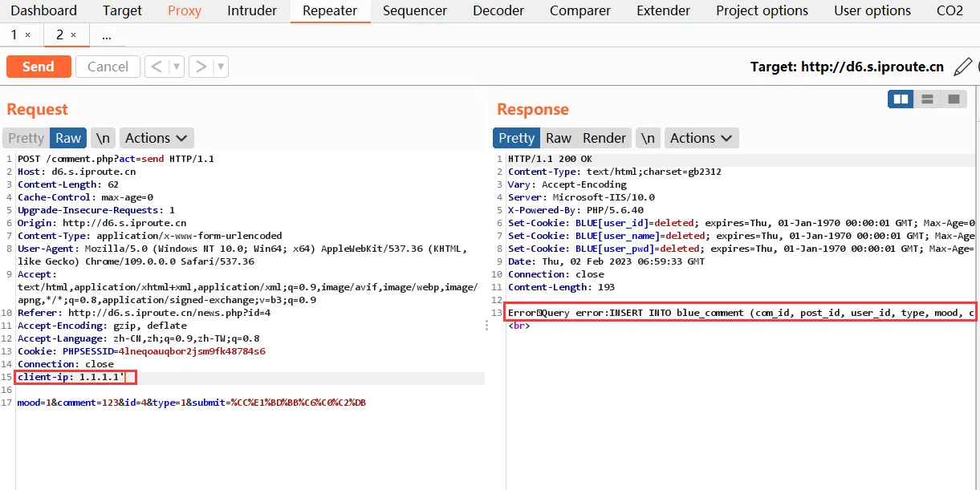Toggle \n display in Request panel

point(103,138)
